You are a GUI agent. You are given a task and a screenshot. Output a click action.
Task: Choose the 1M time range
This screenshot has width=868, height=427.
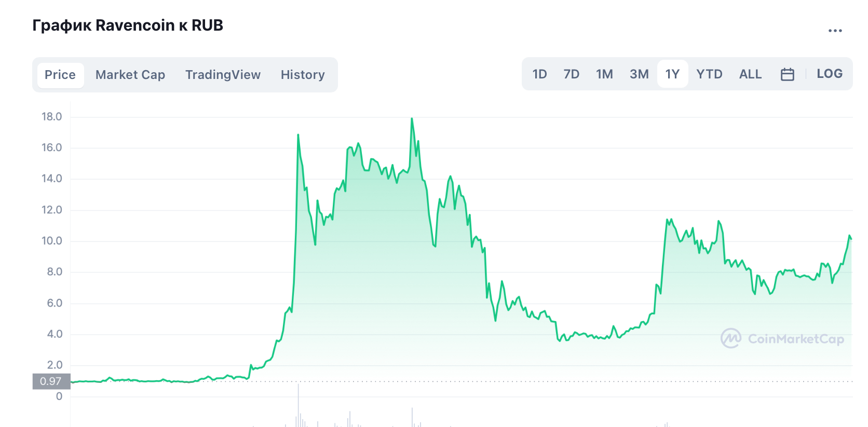(x=604, y=74)
